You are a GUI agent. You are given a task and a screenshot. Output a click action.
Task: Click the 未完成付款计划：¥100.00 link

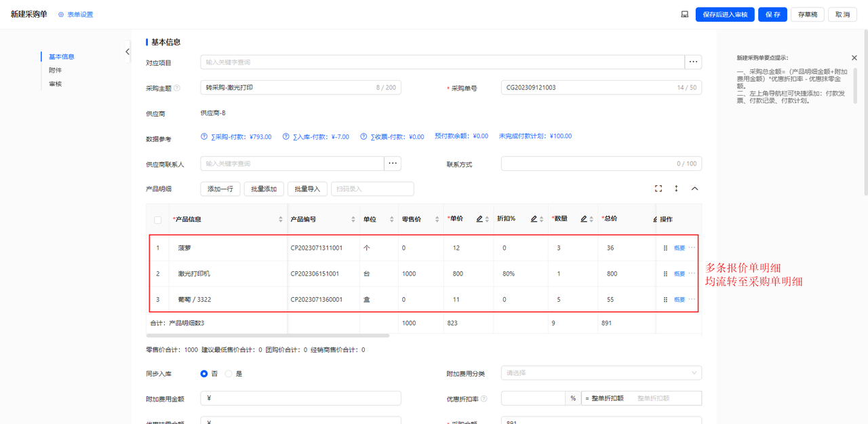535,136
